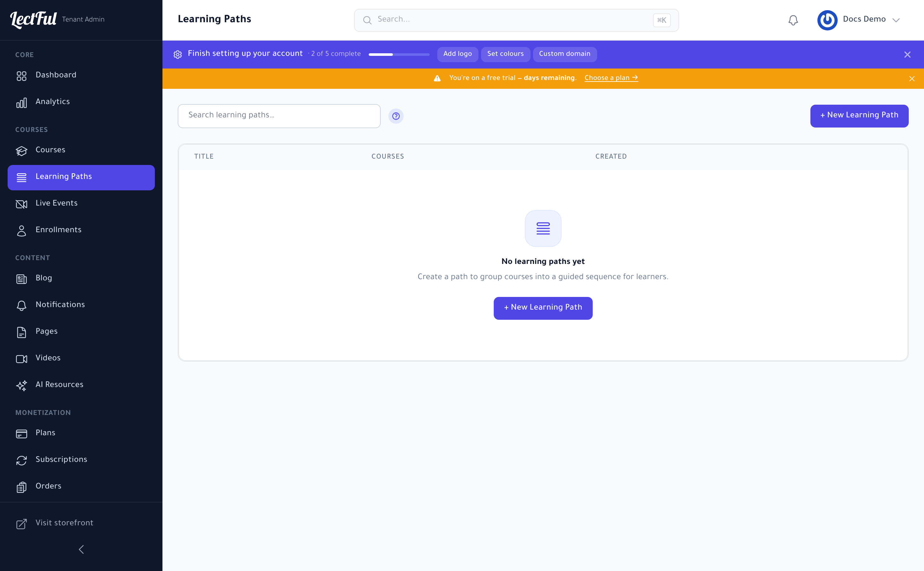Image resolution: width=924 pixels, height=571 pixels.
Task: Click the 'Learning Paths' page title
Action: pos(214,19)
